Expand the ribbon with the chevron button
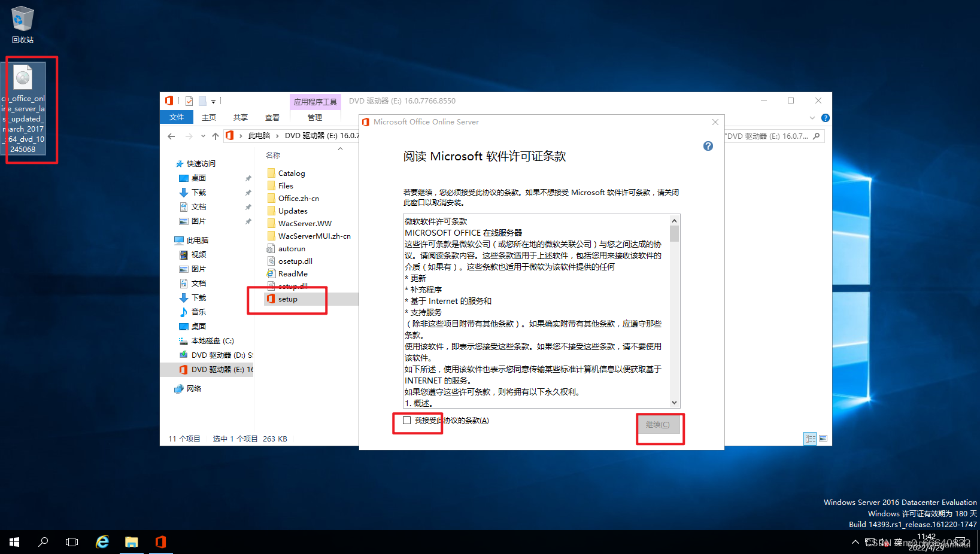 [x=812, y=118]
